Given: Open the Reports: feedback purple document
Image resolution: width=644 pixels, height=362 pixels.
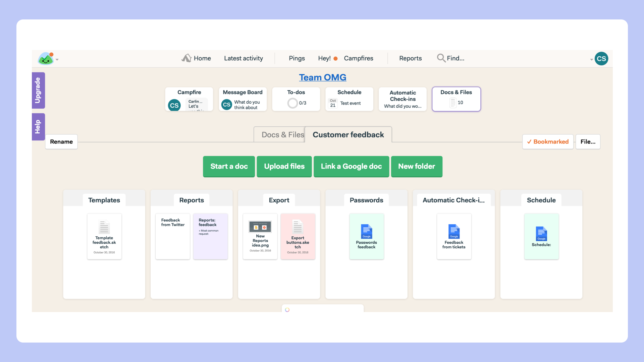Looking at the screenshot, I should pyautogui.click(x=210, y=236).
